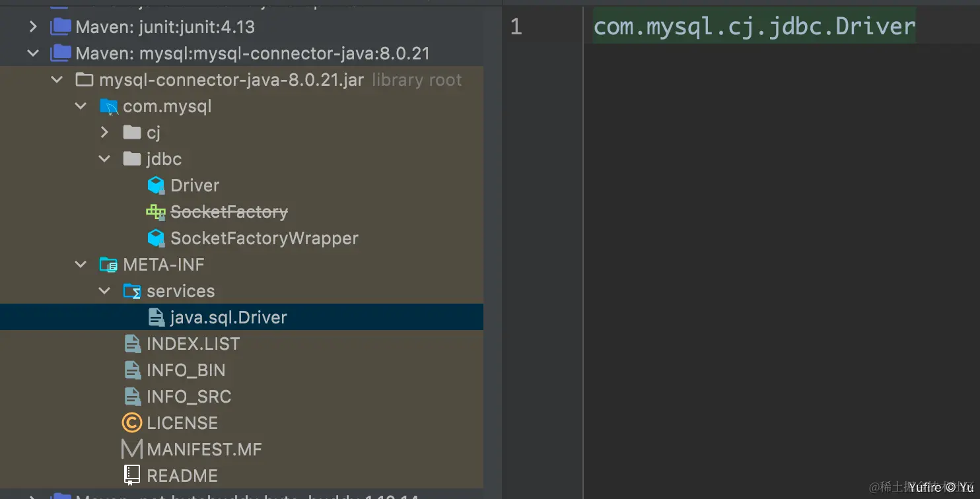
Task: Select Maven: mysql:mysql-connector-java:8.0.21 entry
Action: pos(253,53)
